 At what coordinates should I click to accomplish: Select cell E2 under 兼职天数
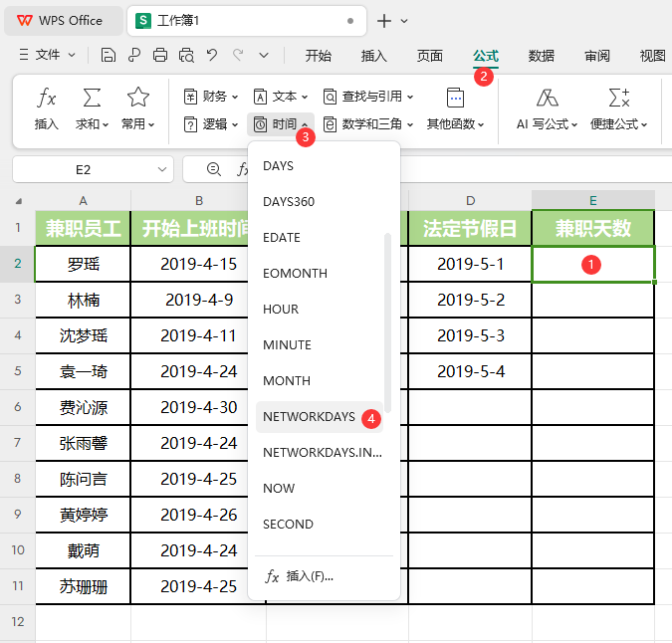593,265
